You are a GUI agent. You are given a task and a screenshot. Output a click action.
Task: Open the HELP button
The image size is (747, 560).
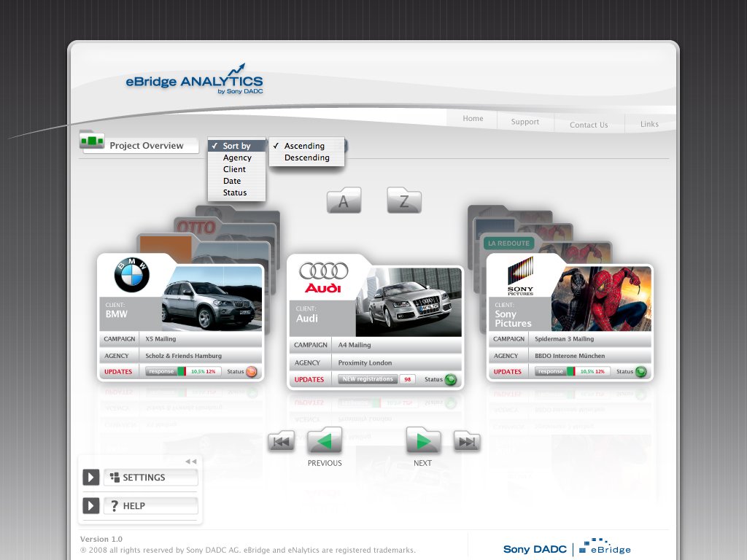(x=150, y=506)
